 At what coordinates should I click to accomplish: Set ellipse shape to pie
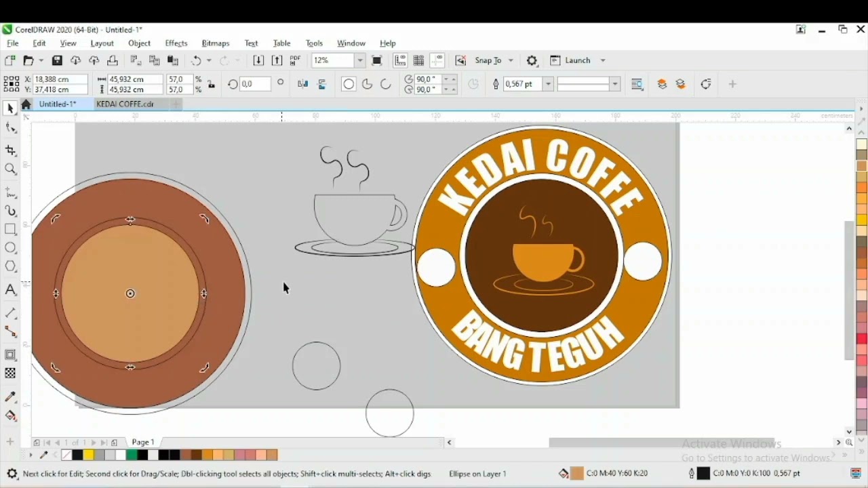[367, 84]
